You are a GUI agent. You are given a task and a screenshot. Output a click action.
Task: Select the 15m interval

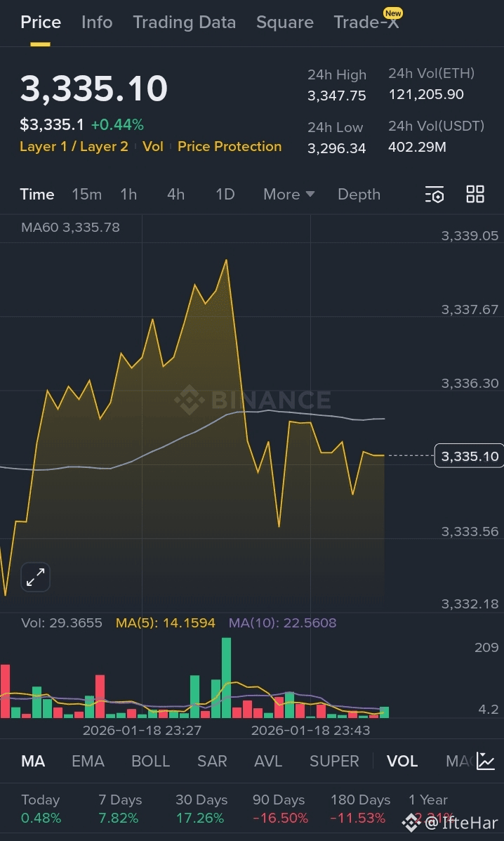click(87, 194)
